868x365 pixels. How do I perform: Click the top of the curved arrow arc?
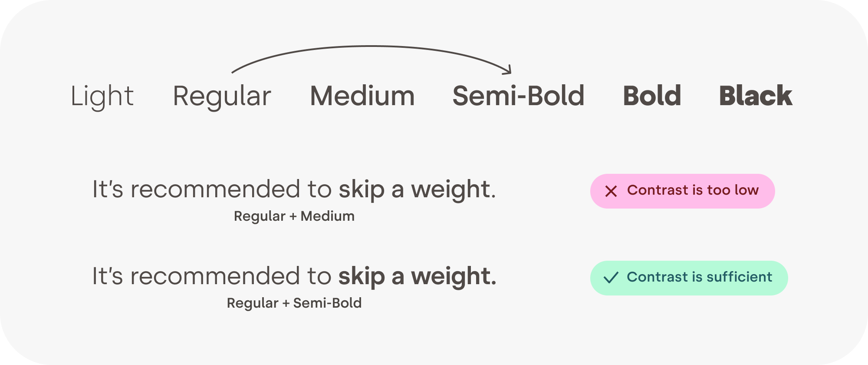tap(371, 46)
